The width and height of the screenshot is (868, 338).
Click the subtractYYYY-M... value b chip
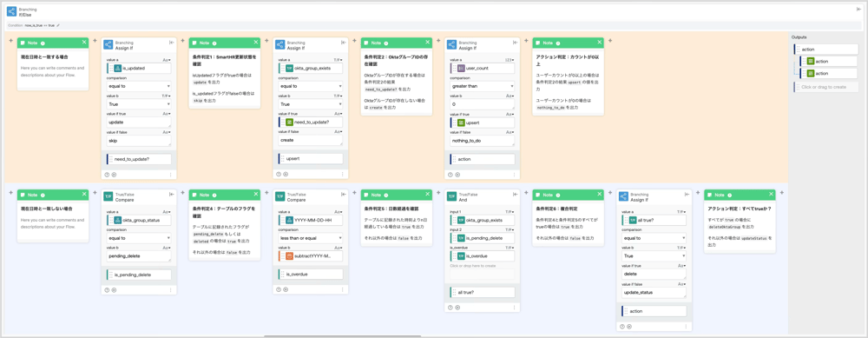click(310, 256)
